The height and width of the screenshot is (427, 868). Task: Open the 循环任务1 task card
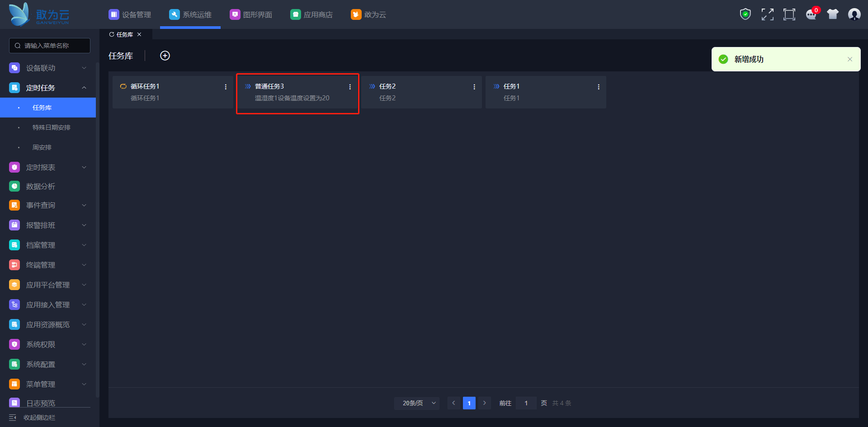(x=173, y=92)
